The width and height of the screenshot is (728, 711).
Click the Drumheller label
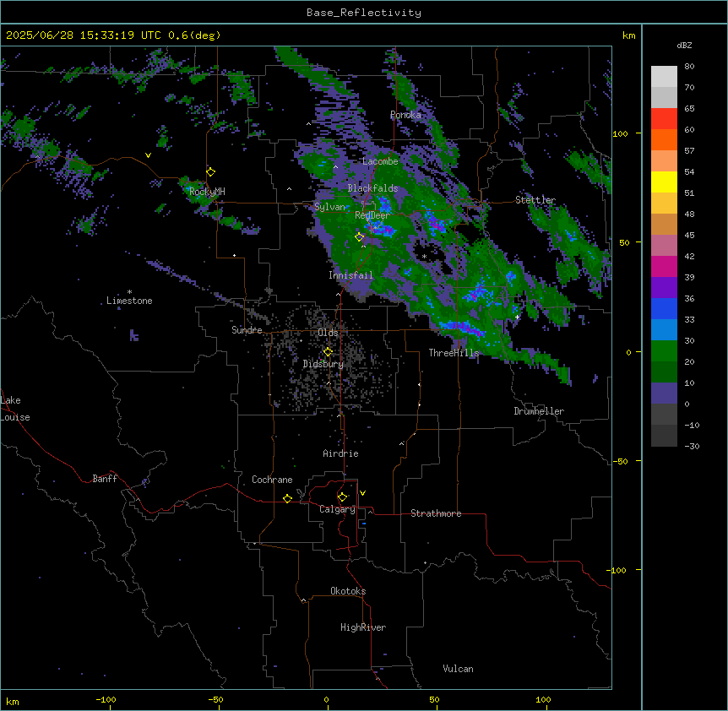pyautogui.click(x=539, y=411)
